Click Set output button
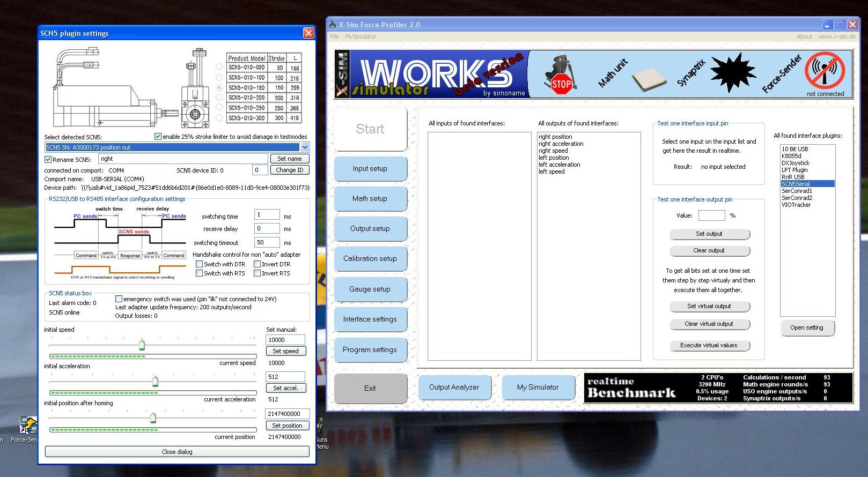Image resolution: width=868 pixels, height=477 pixels. point(709,234)
